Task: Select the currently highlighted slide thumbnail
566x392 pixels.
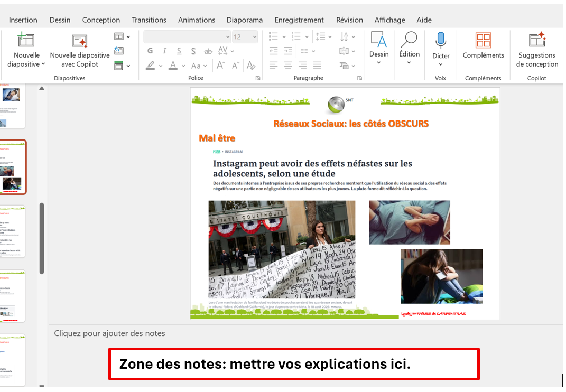Action: tap(13, 167)
